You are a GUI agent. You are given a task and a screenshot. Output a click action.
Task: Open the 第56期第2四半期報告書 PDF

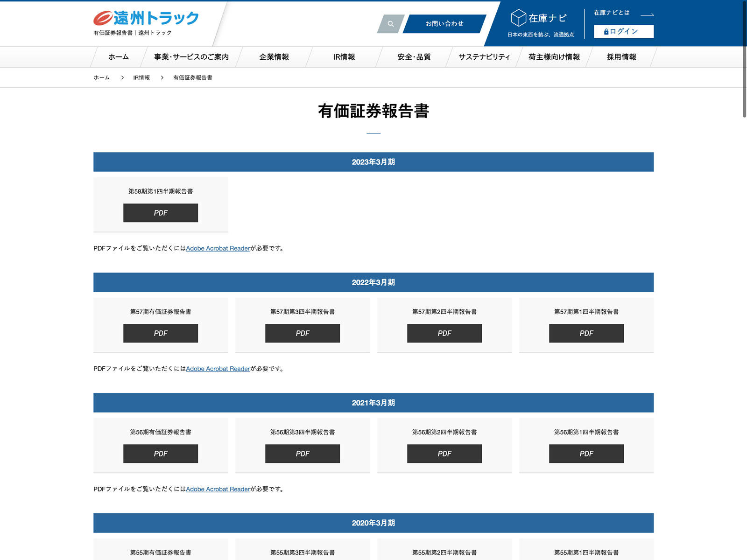coord(444,454)
